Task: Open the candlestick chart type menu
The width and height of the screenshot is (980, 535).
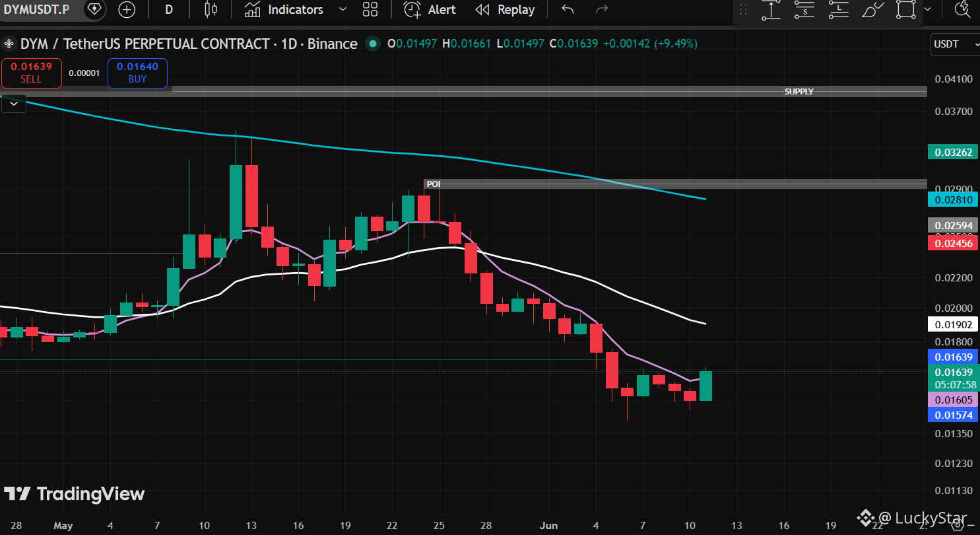Action: 211,9
